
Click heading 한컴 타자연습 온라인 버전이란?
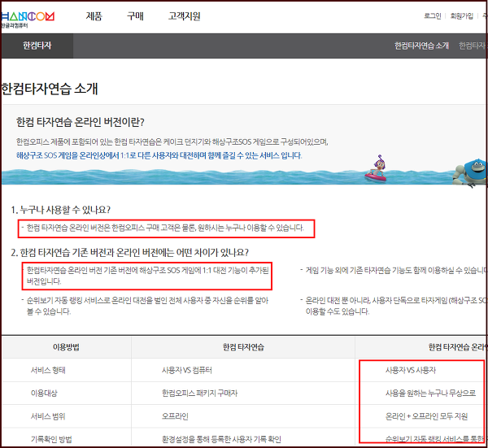click(81, 122)
